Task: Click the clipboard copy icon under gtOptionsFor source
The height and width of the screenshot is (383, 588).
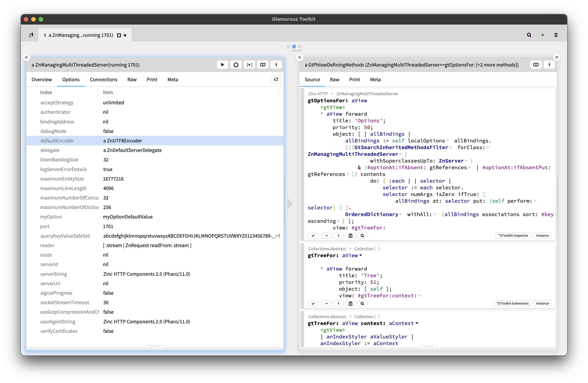Action: (350, 236)
